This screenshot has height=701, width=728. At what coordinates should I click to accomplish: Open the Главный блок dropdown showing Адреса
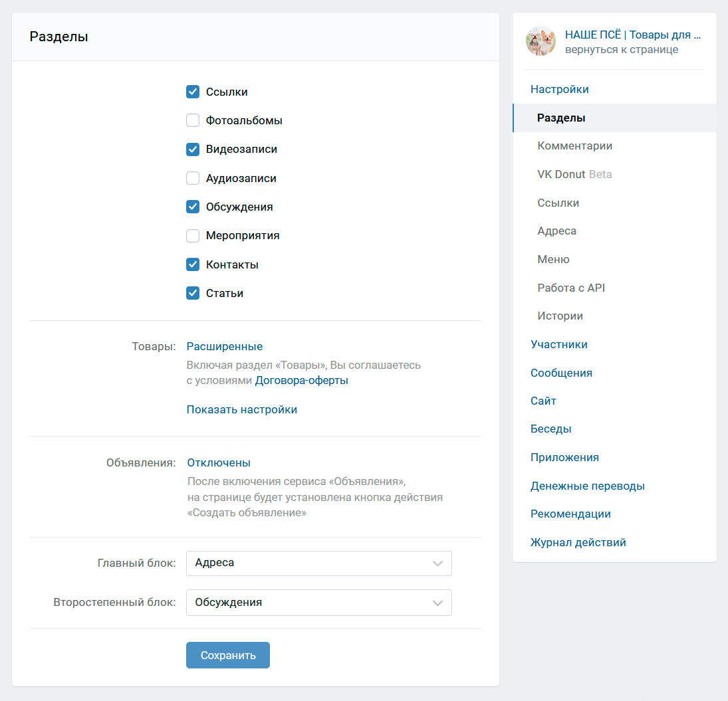pyautogui.click(x=319, y=563)
